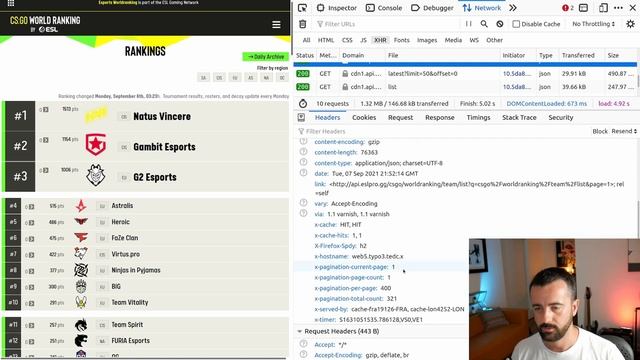Image resolution: width=640 pixels, height=360 pixels.
Task: Toggle the Images request filter
Action: pyautogui.click(x=427, y=40)
